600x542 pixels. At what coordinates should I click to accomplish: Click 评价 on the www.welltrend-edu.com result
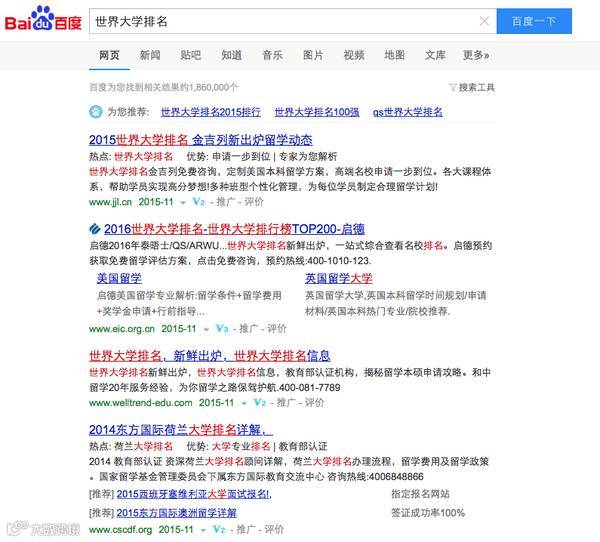coord(315,402)
